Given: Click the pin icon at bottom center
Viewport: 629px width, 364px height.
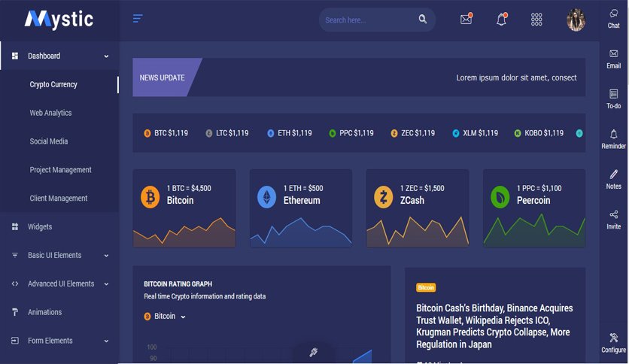Looking at the screenshot, I should 313,352.
